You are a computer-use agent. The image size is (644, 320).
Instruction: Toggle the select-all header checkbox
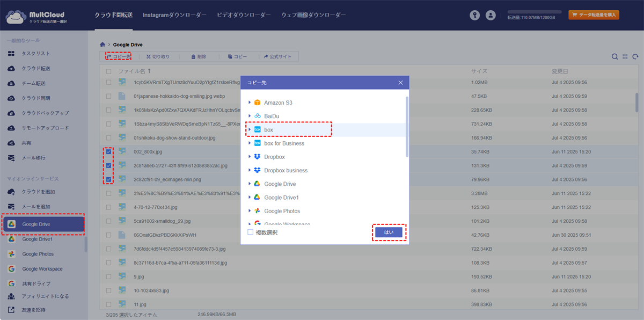pyautogui.click(x=109, y=71)
